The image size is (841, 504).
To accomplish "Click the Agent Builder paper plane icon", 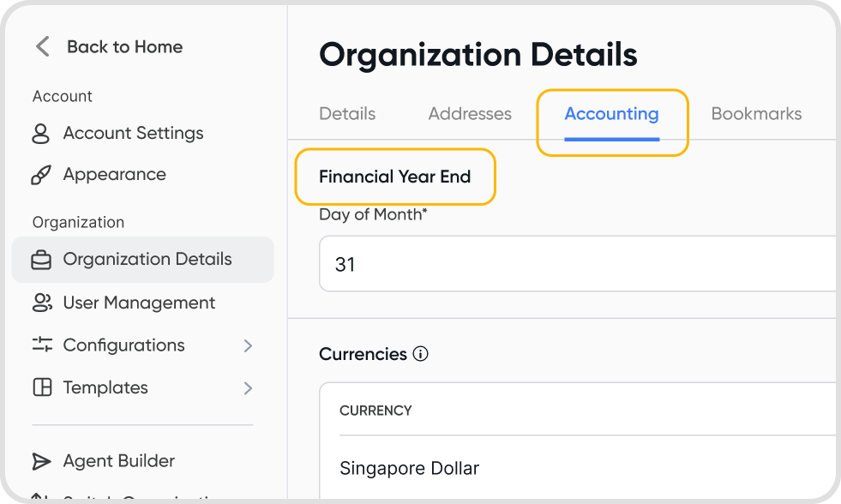I will 41,461.
